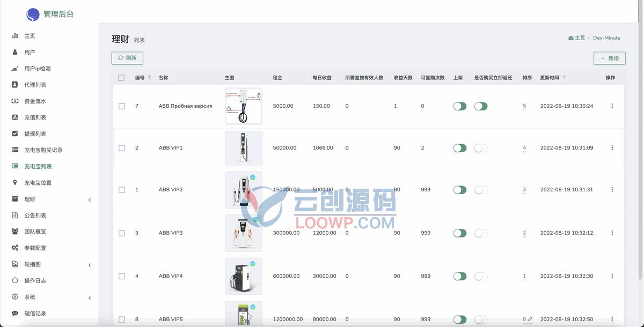Image resolution: width=644 pixels, height=327 pixels.
Task: View the ABB VIP3 charger thumbnail
Action: click(244, 233)
